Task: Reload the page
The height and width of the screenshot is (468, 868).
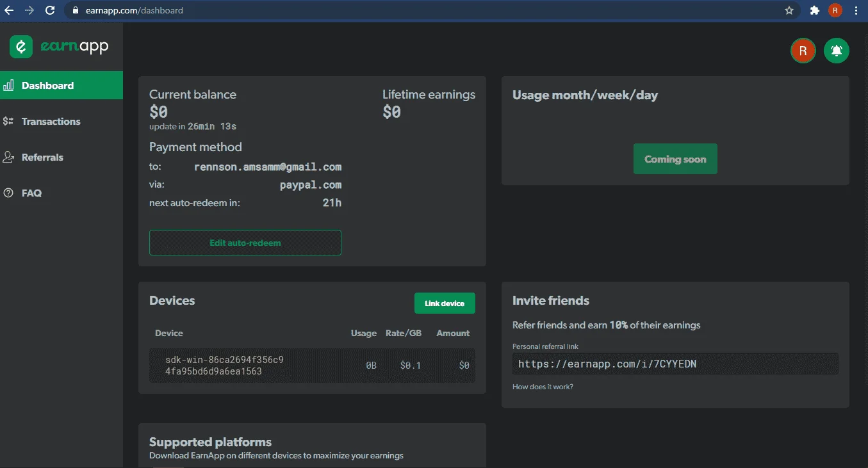Action: coord(50,10)
